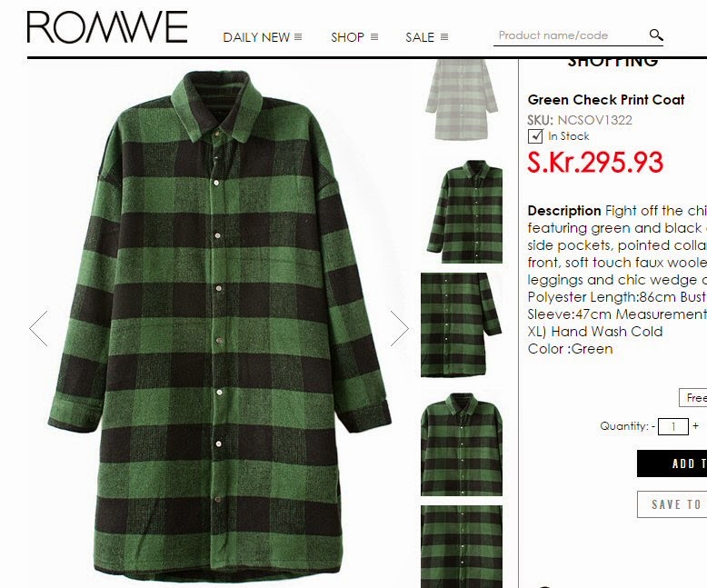This screenshot has height=588, width=707.
Task: Focus the Product name/code search field
Action: click(571, 35)
